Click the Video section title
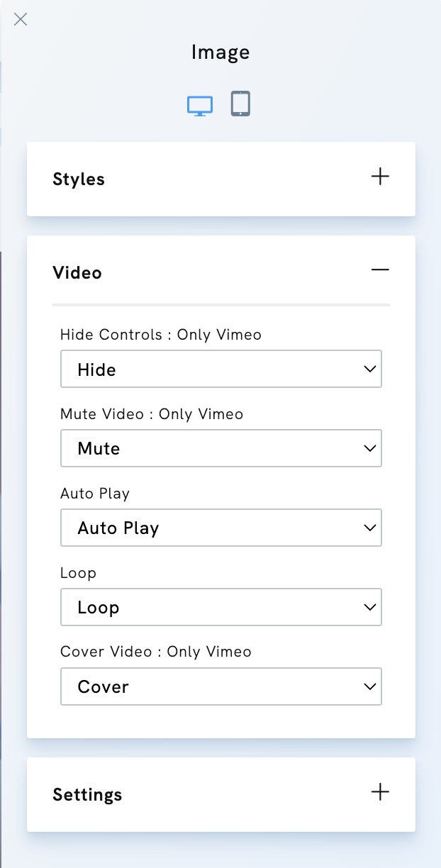 coord(77,272)
